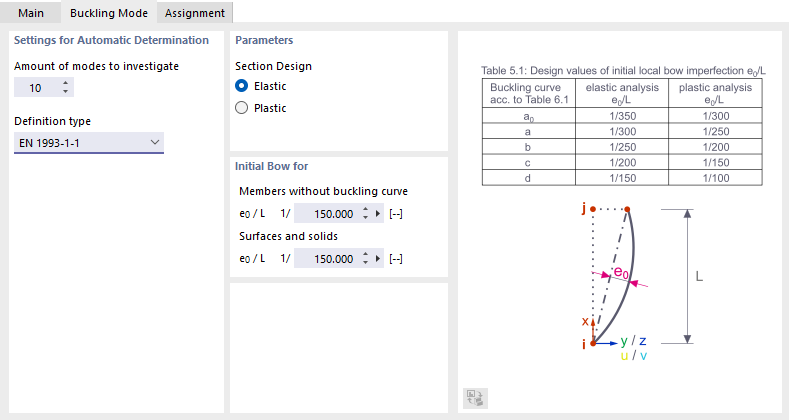The width and height of the screenshot is (789, 420).
Task: Increase the amount of modes to investigate
Action: [x=65, y=83]
